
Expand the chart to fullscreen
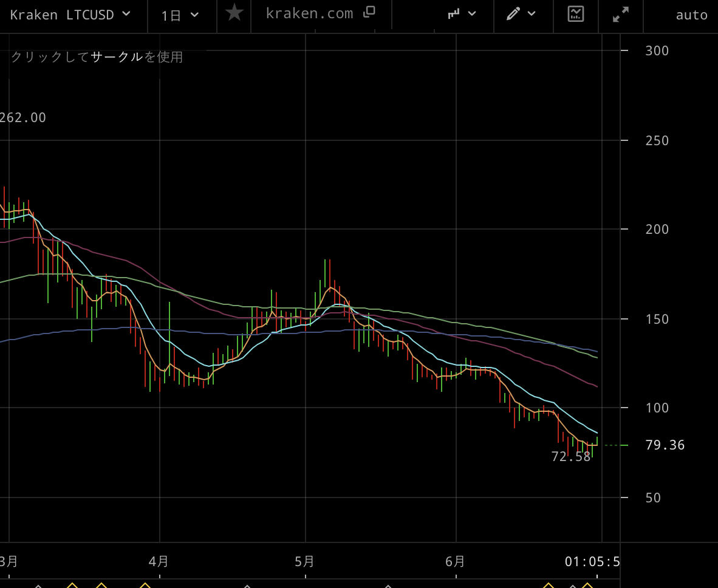pyautogui.click(x=621, y=14)
